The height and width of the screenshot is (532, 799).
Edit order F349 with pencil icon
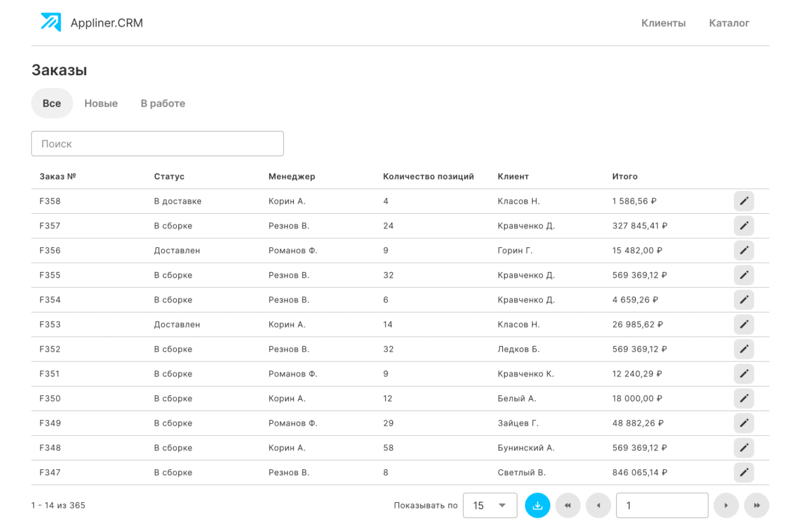coord(744,423)
